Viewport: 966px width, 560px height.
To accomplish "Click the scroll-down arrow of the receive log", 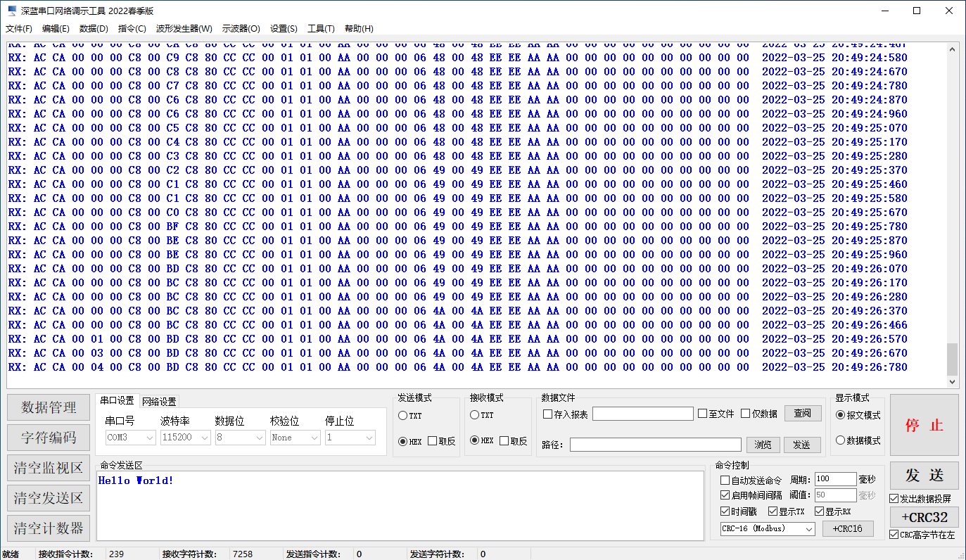I will tap(953, 382).
